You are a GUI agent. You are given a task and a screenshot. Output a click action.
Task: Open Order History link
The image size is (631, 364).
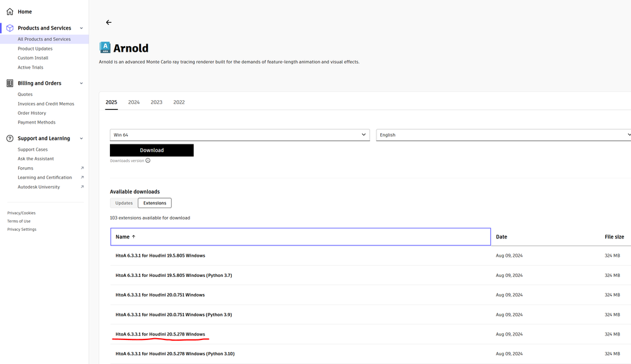tap(32, 113)
